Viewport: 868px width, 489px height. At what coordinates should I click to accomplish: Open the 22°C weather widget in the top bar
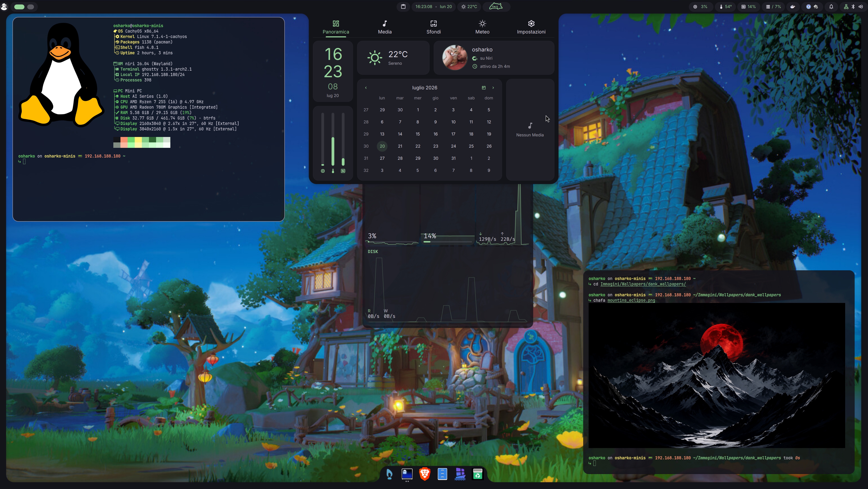click(x=469, y=6)
